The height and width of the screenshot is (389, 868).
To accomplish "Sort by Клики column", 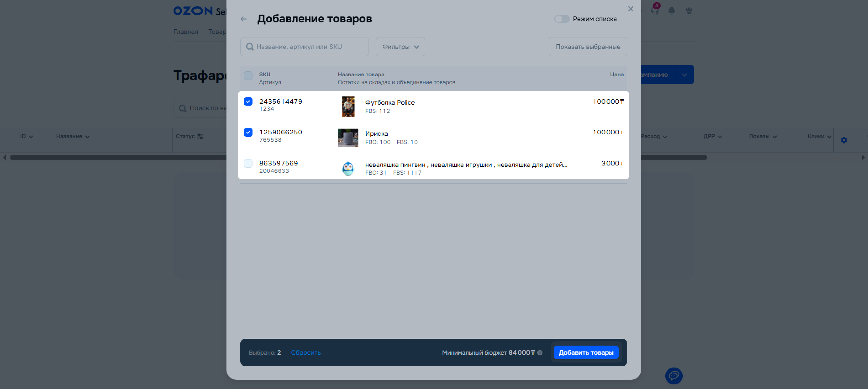I will [819, 136].
